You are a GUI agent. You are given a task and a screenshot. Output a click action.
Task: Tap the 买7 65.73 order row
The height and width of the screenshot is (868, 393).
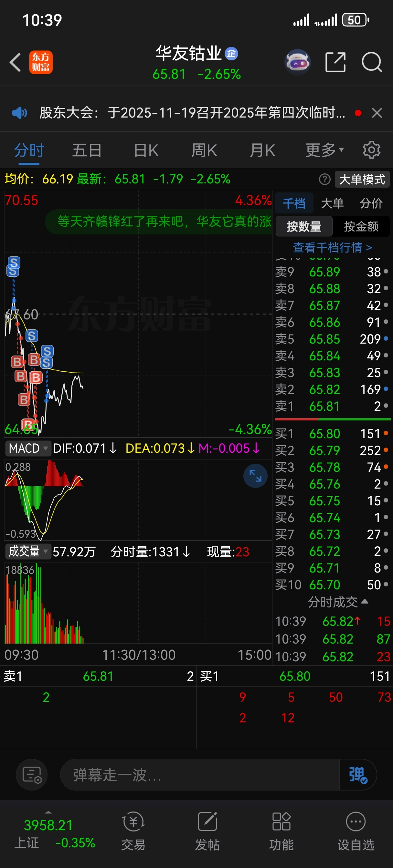(x=332, y=535)
